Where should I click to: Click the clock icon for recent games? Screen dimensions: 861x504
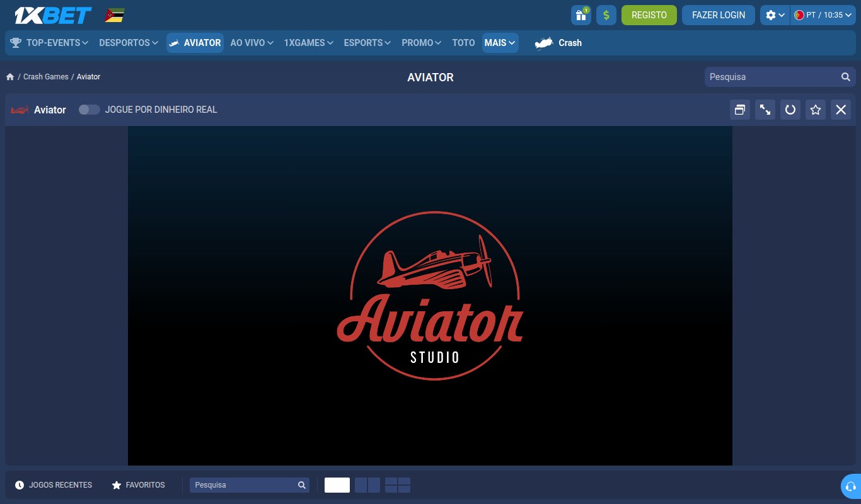(20, 485)
